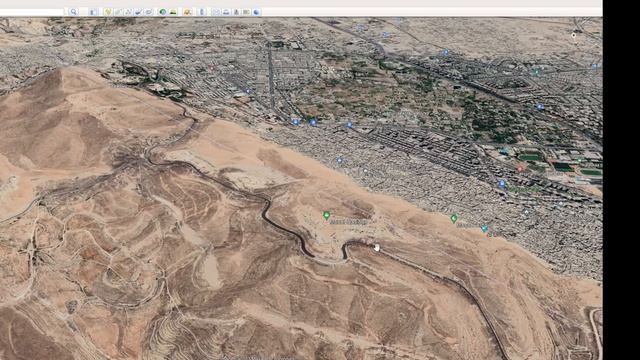Select the Add Path tool

pyautogui.click(x=128, y=12)
